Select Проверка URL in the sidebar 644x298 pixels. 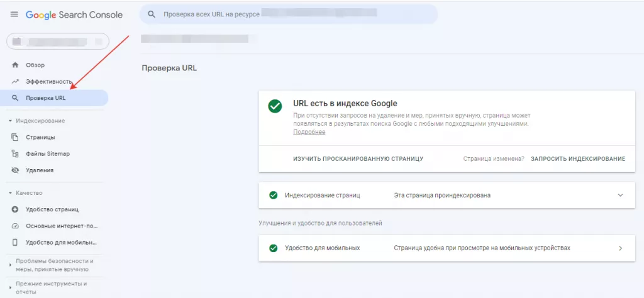point(54,98)
